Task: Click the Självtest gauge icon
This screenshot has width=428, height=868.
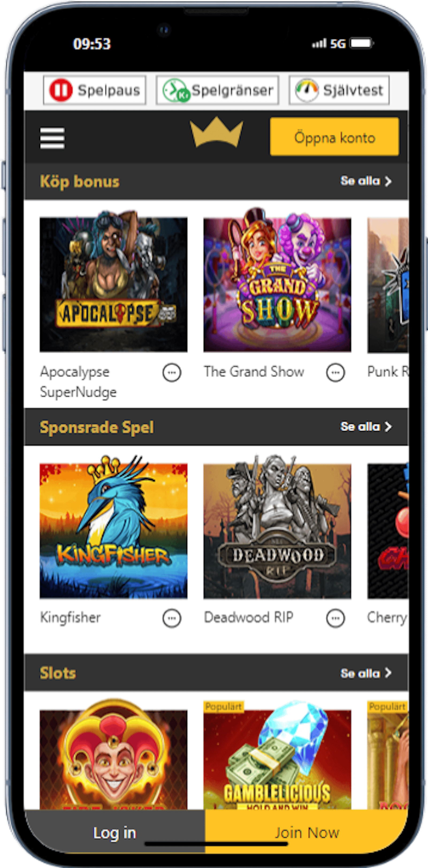Action: pyautogui.click(x=307, y=90)
